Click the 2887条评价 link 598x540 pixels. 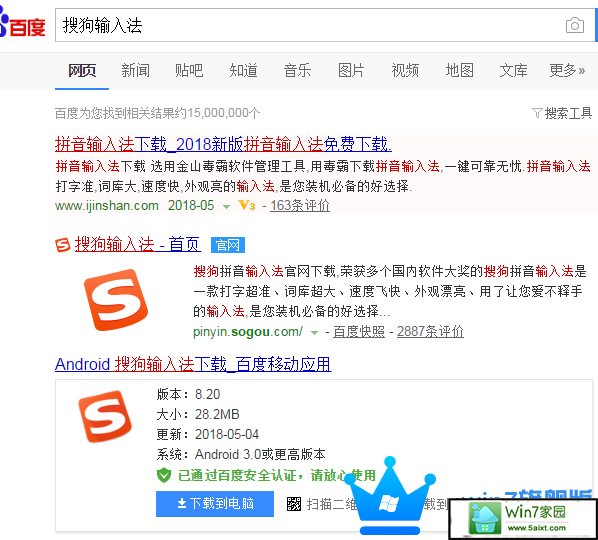[430, 331]
